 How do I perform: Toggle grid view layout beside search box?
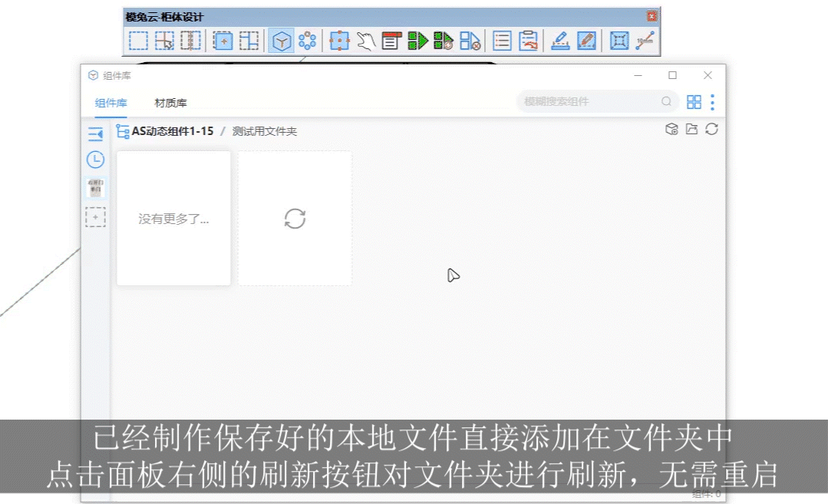point(694,101)
